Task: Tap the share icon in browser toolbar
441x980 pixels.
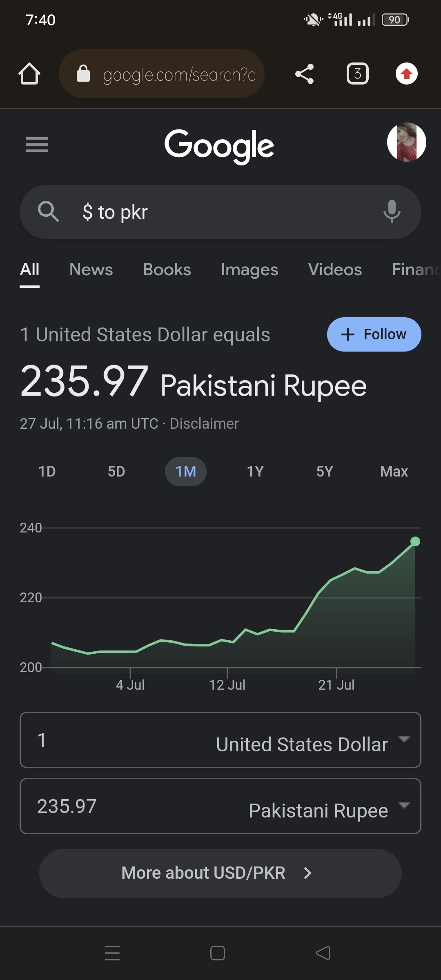Action: 304,74
